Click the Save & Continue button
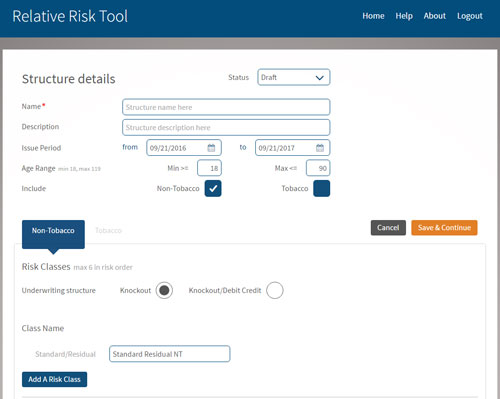 444,228
